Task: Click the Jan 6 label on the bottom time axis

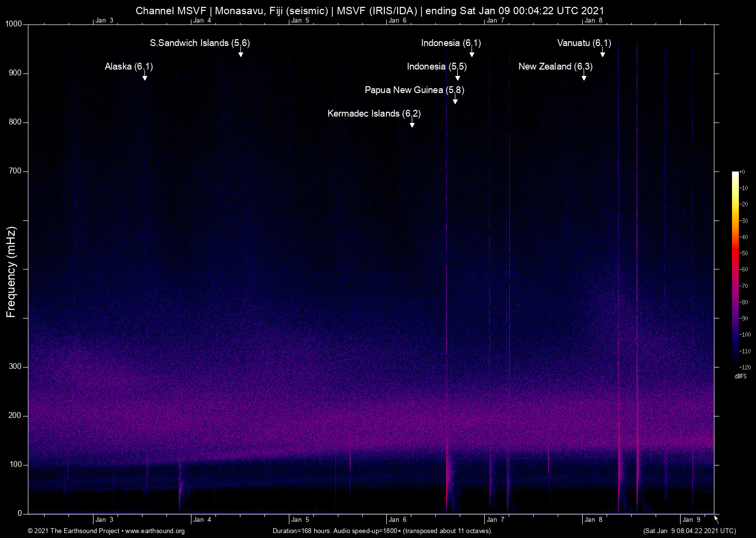Action: (398, 520)
